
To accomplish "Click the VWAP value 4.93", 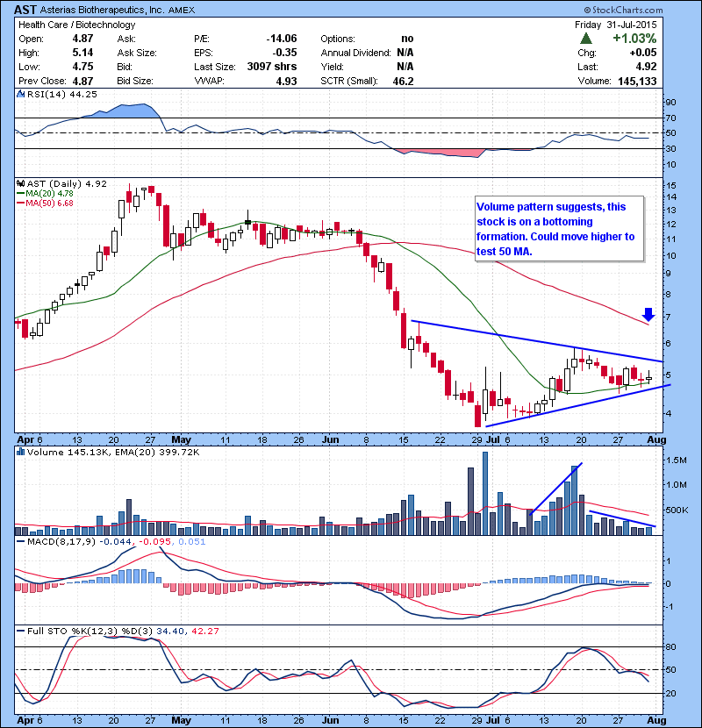I will tap(286, 81).
